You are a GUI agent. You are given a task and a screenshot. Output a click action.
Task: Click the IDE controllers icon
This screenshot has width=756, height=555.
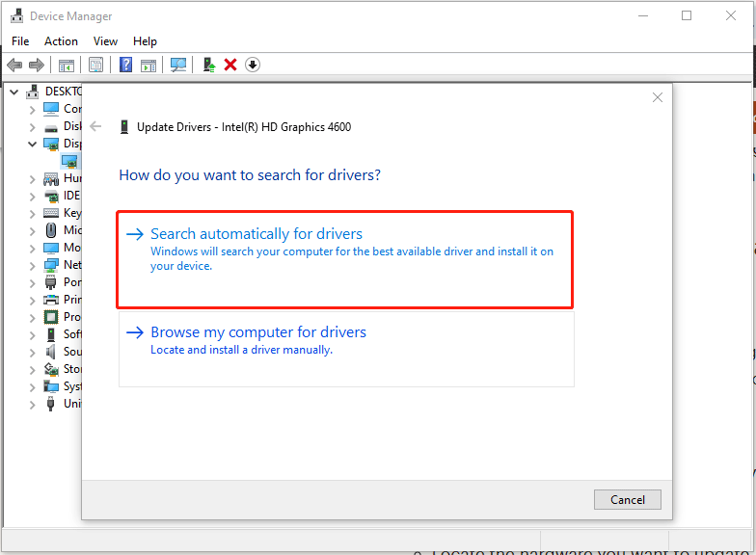[51, 196]
